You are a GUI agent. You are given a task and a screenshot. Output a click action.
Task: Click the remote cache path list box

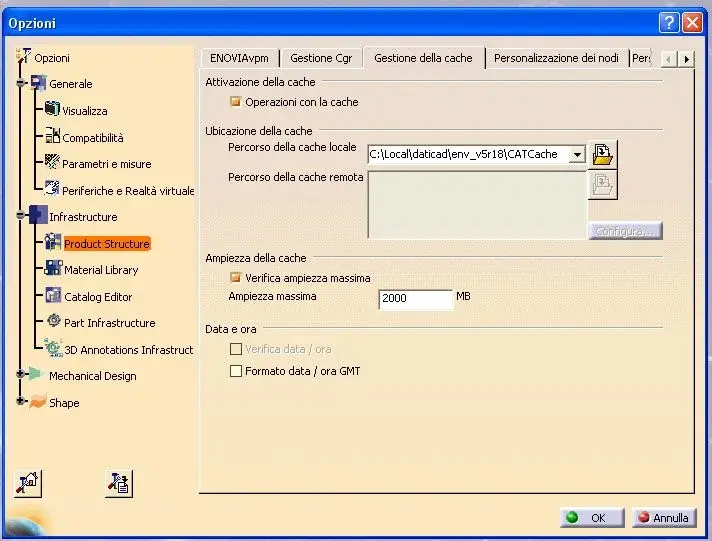pyautogui.click(x=477, y=204)
